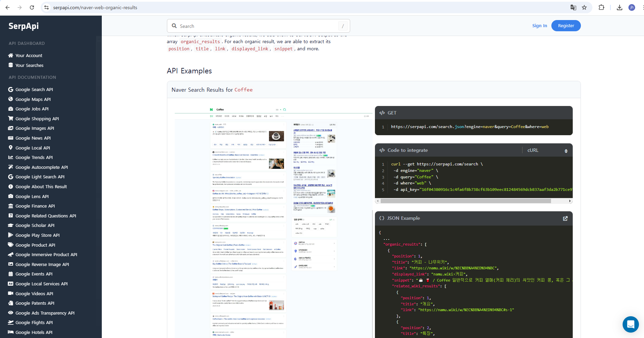
Task: Click the Google News API newspaper icon
Action: click(x=11, y=138)
